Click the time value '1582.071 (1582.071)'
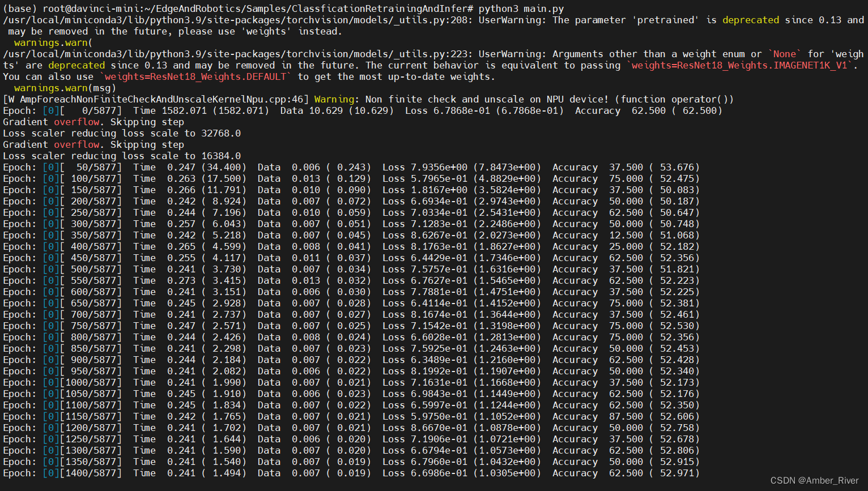 215,110
